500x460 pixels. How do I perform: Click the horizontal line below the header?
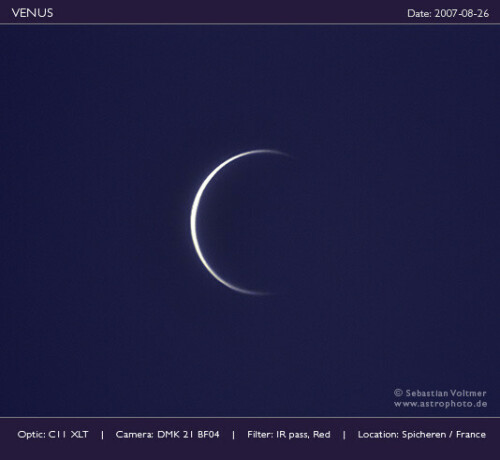pos(250,24)
